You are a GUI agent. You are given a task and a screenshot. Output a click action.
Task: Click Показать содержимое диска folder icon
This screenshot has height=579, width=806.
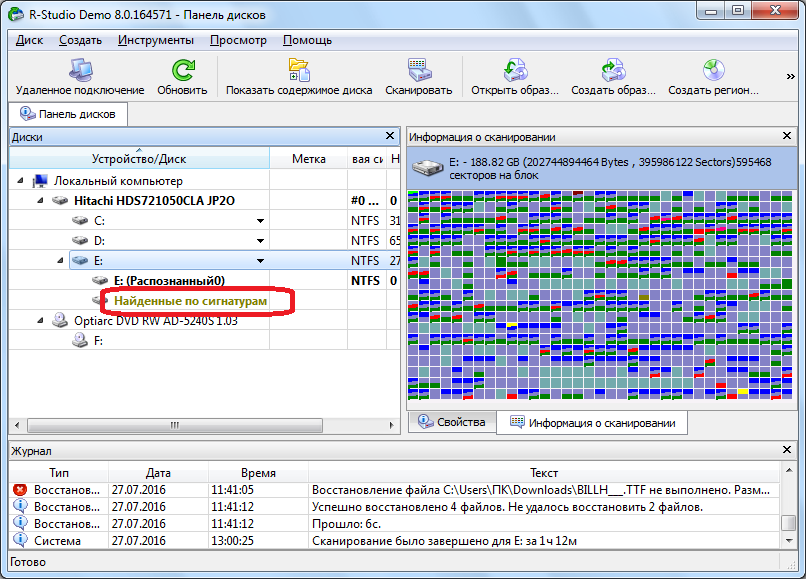point(299,69)
